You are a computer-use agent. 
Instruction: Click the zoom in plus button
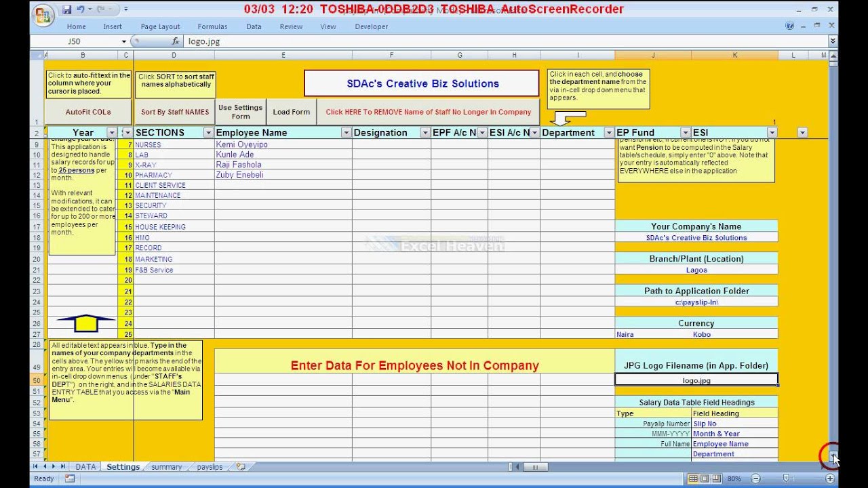[830, 479]
